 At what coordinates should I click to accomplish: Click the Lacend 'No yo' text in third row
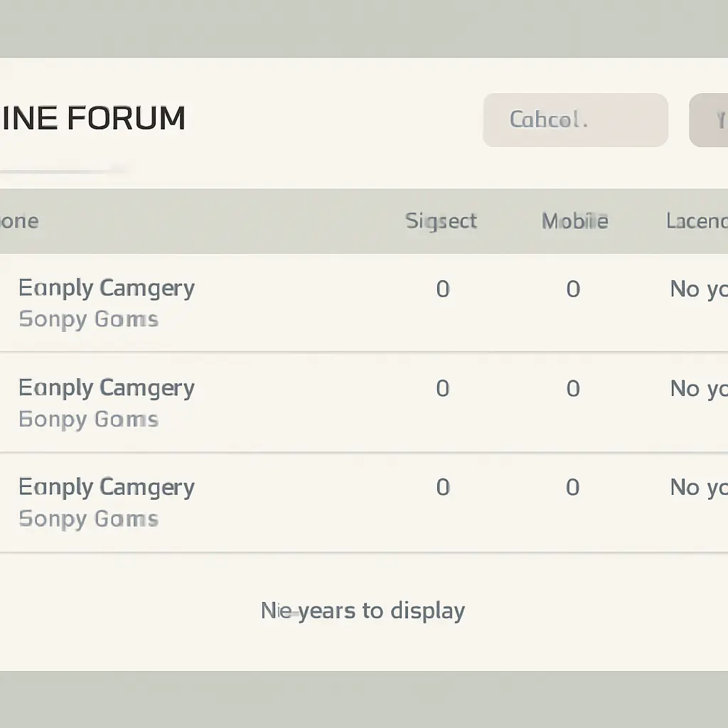(x=698, y=488)
